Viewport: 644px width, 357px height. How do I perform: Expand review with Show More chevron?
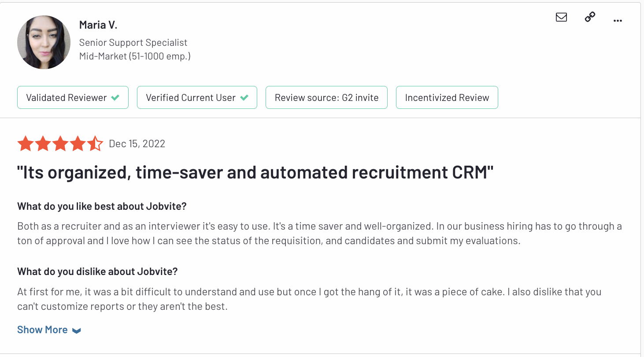coord(77,331)
